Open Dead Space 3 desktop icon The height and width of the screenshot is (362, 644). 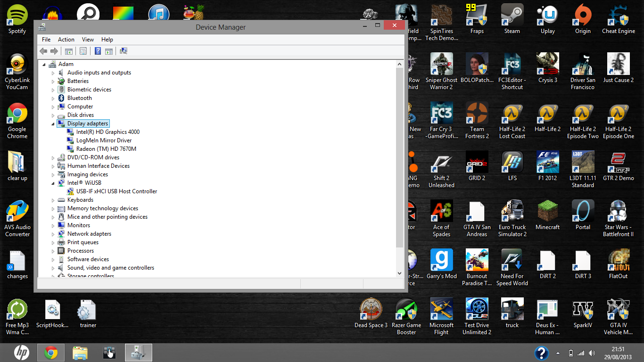371,313
